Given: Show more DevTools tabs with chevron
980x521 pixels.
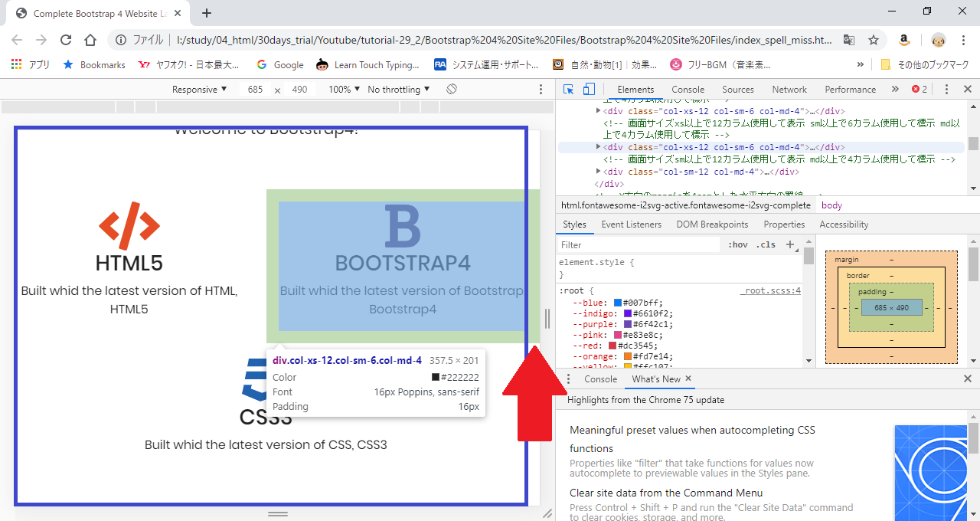Looking at the screenshot, I should pos(895,90).
